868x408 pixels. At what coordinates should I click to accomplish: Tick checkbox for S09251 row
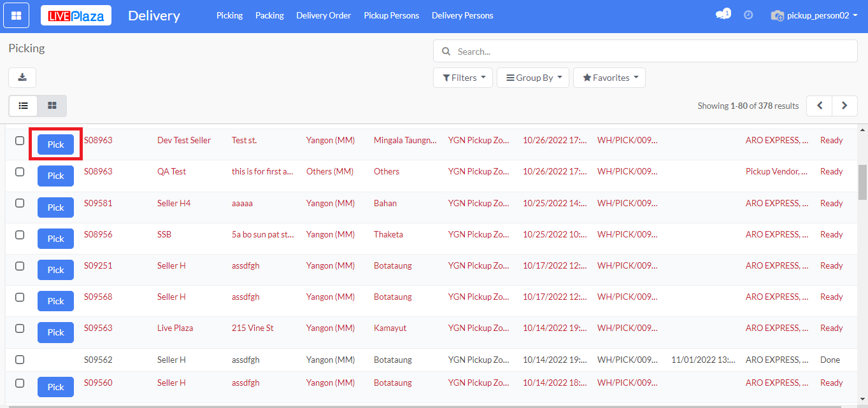[20, 265]
